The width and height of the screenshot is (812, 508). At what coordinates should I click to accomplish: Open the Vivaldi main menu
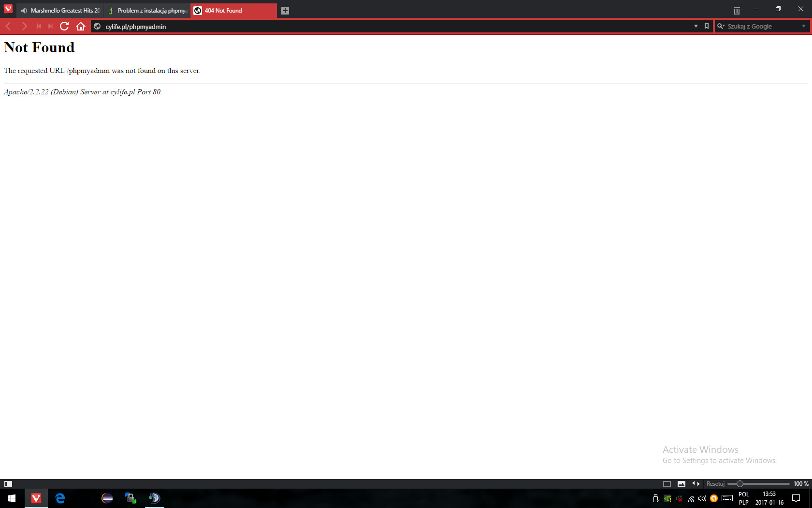click(x=8, y=9)
